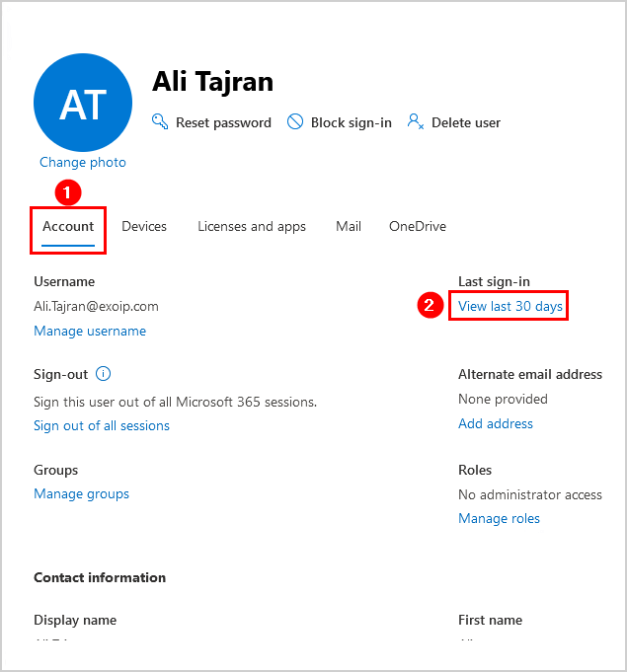This screenshot has height=672, width=627.
Task: Switch to the Account tab
Action: point(68,226)
